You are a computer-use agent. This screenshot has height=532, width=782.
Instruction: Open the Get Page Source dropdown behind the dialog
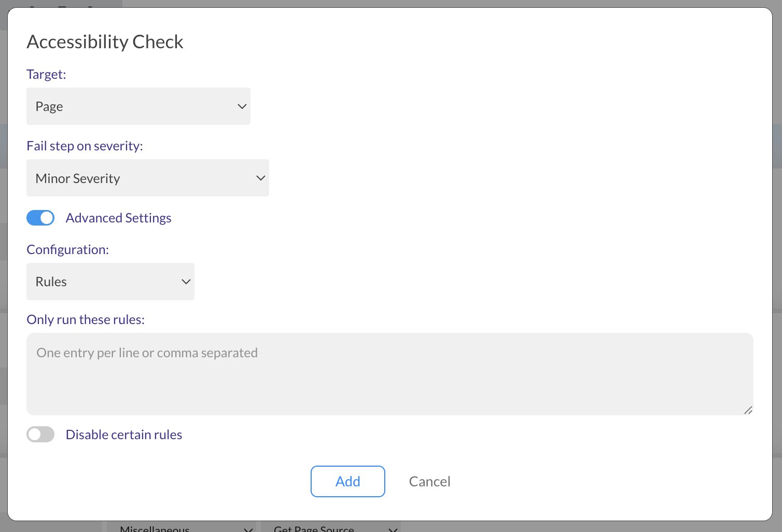(332, 528)
